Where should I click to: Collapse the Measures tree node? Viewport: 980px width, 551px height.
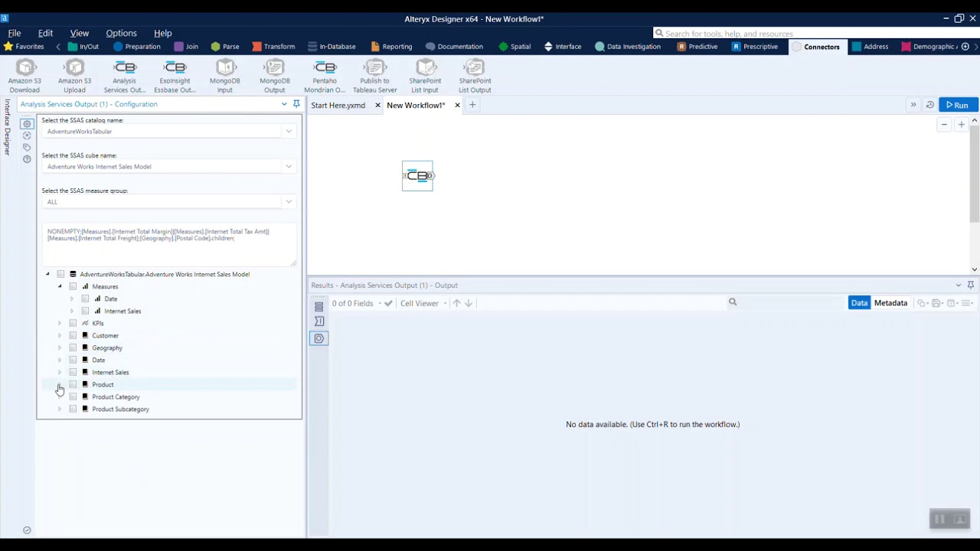[x=60, y=286]
